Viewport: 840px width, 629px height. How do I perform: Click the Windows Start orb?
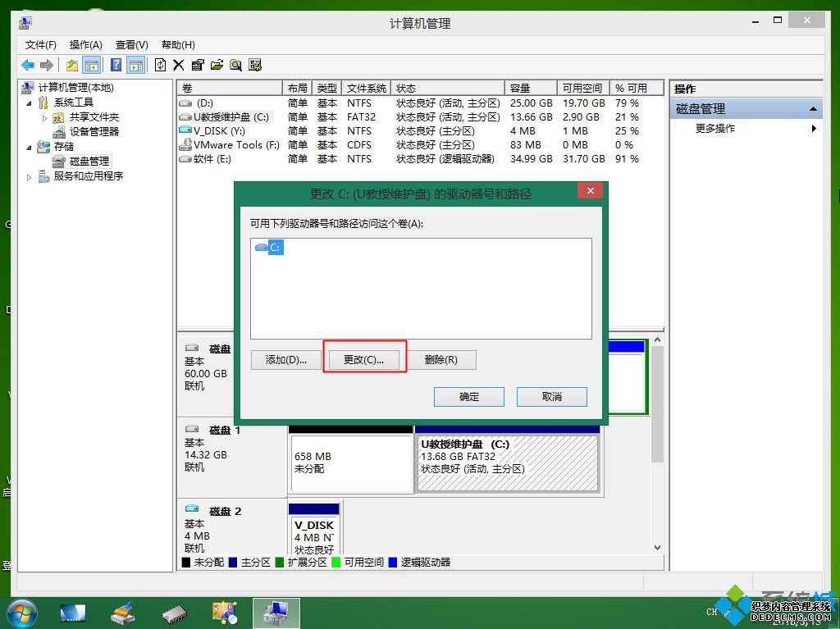(x=21, y=613)
